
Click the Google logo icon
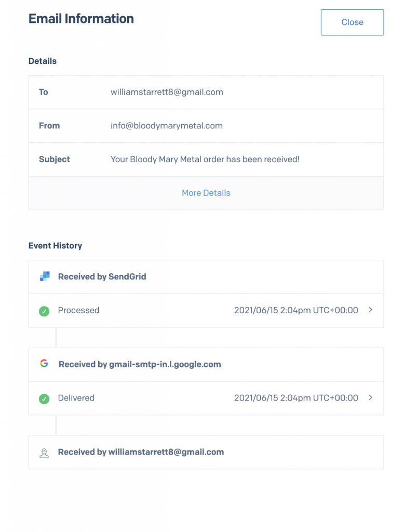pyautogui.click(x=44, y=364)
